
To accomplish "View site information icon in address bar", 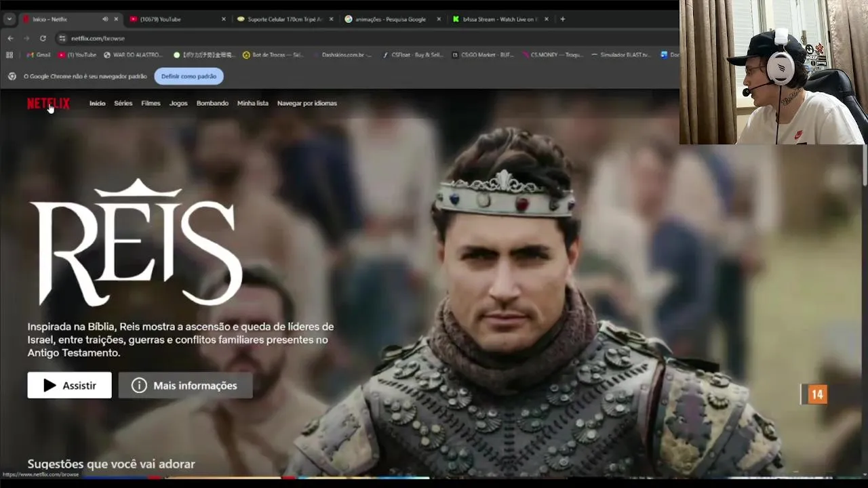I will [x=62, y=38].
